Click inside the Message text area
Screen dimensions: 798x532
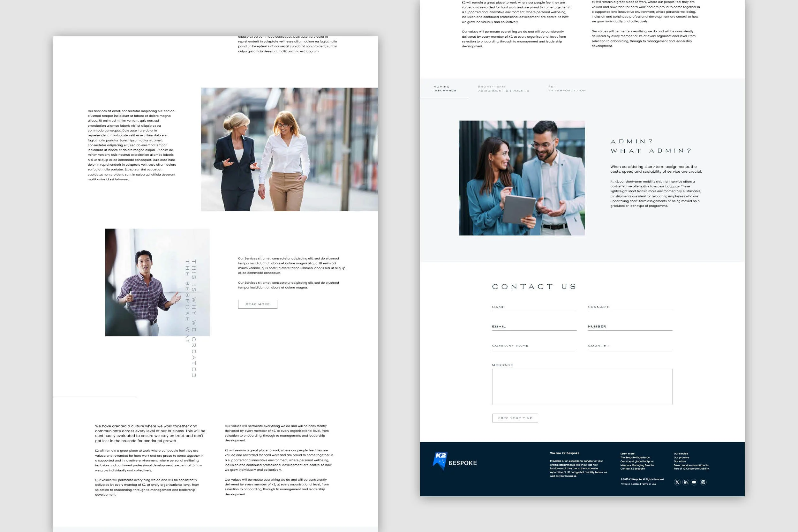click(582, 386)
